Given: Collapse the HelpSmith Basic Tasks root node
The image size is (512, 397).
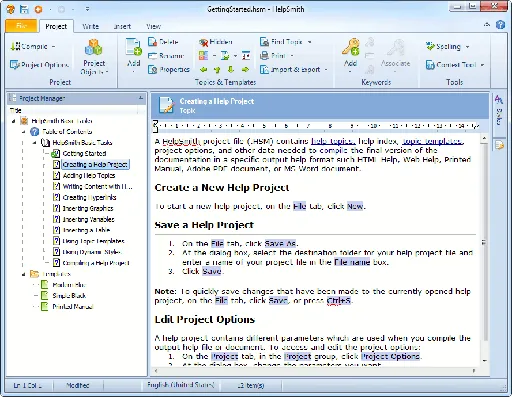Looking at the screenshot, I should [x=14, y=121].
